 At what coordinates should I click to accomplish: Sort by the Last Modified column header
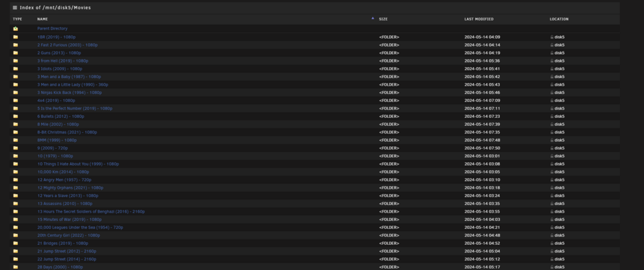(x=479, y=19)
